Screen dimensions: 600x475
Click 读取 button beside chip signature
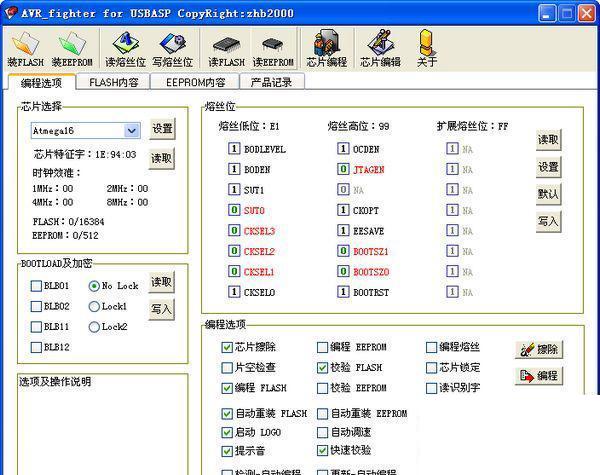[x=161, y=158]
